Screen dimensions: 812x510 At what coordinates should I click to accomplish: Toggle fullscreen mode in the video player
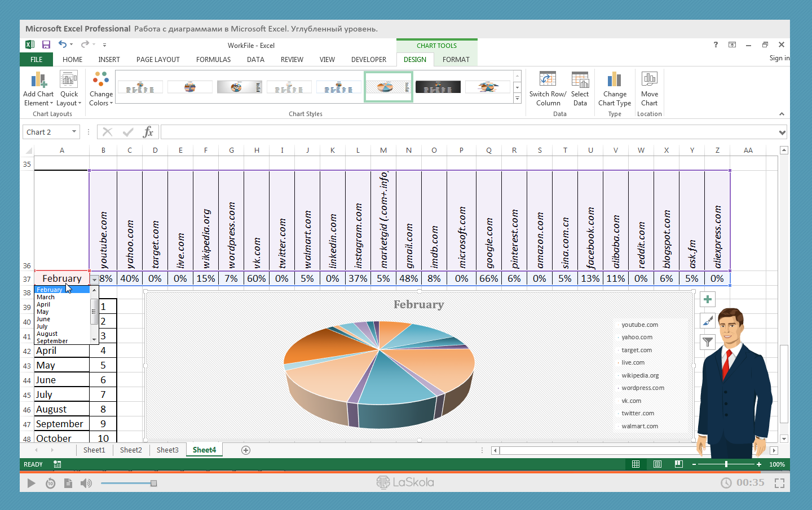[779, 483]
